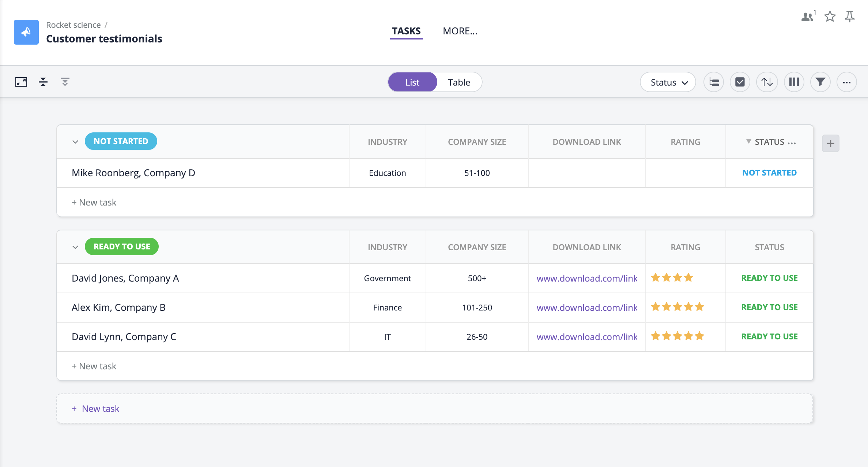Click the checkmark/complete tasks icon
868x467 pixels.
tap(740, 82)
